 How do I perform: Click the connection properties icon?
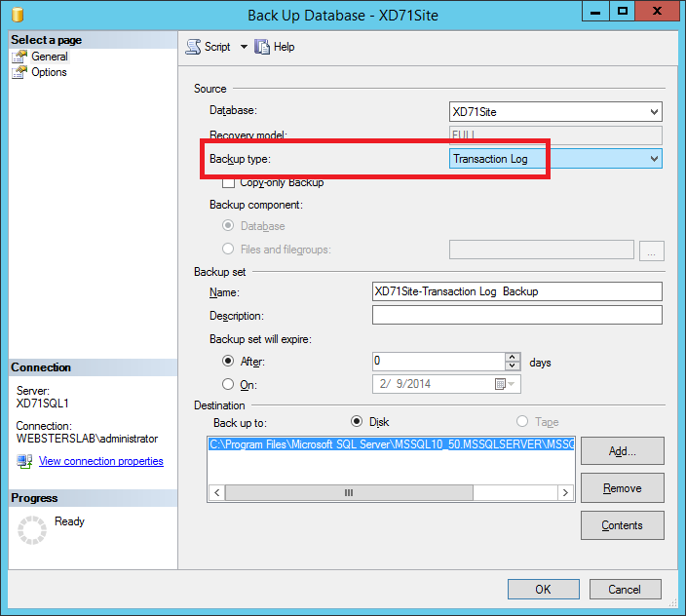[x=24, y=461]
